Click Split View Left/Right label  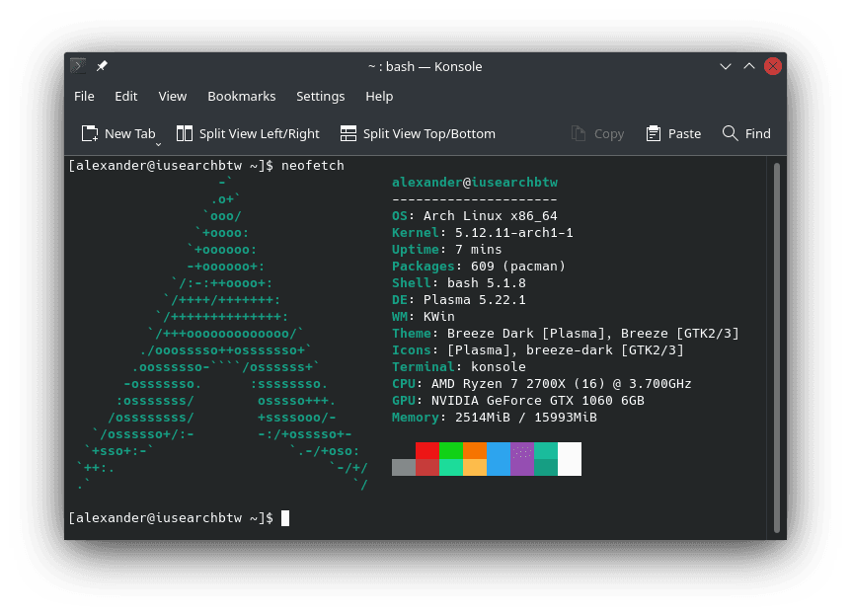click(x=260, y=133)
